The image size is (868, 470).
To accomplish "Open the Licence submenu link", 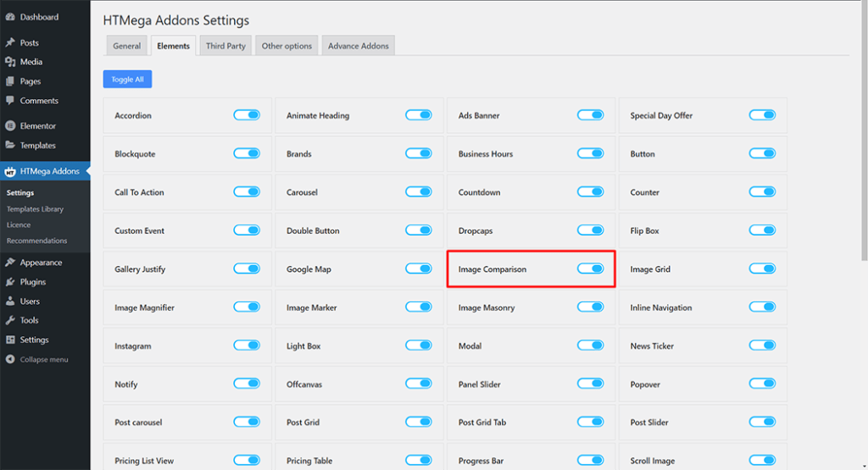I will click(x=19, y=225).
